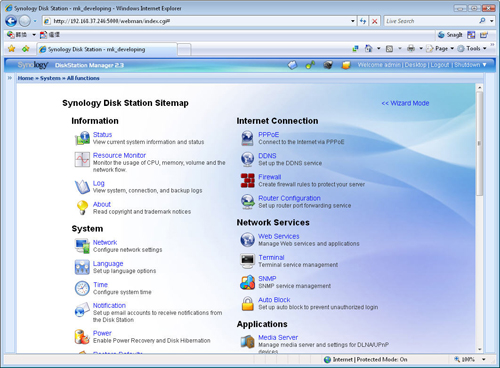
Task: Click the Logout link in header
Action: 440,65
